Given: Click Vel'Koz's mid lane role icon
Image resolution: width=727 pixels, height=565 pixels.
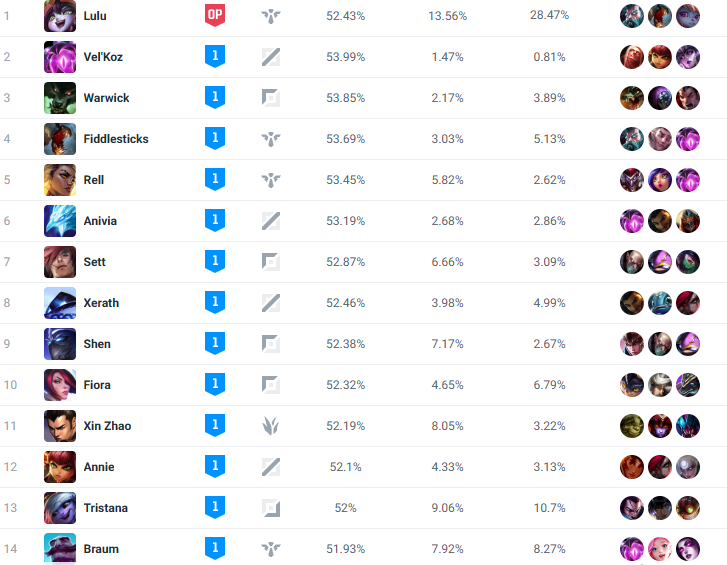Looking at the screenshot, I should point(271,57).
